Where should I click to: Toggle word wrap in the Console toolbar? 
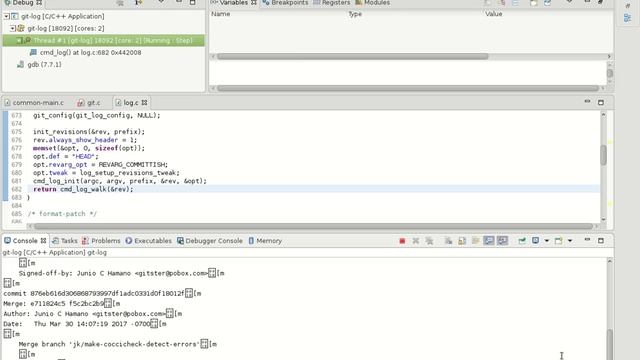(475, 241)
